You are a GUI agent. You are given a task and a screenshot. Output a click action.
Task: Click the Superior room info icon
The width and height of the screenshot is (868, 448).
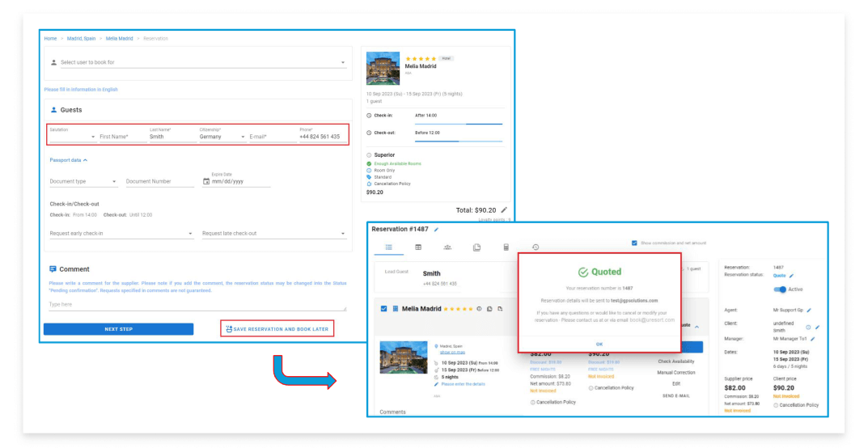pos(369,155)
